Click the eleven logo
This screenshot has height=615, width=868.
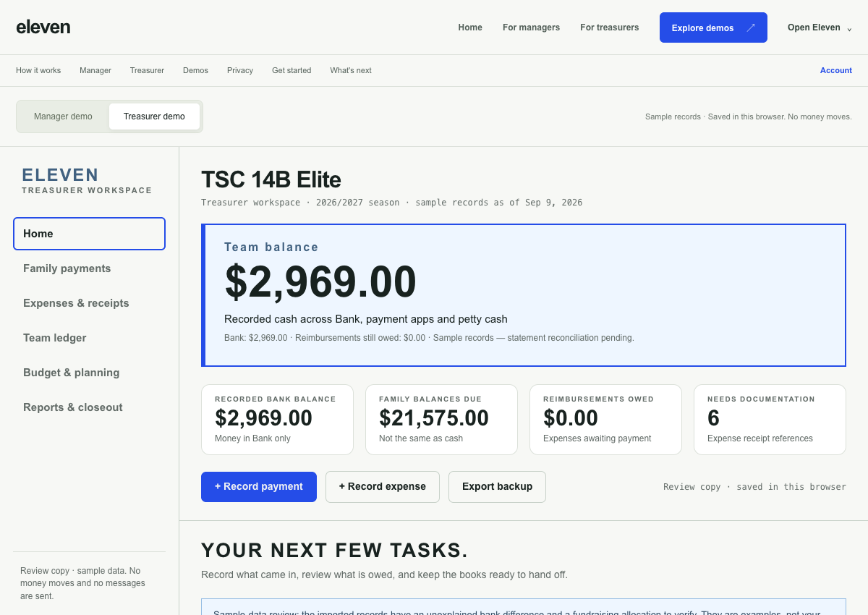point(43,27)
